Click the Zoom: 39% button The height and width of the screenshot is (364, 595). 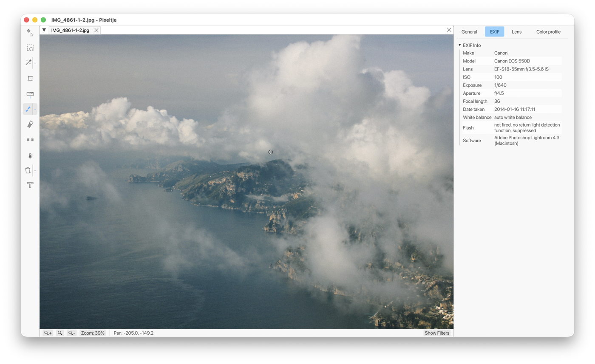93,333
